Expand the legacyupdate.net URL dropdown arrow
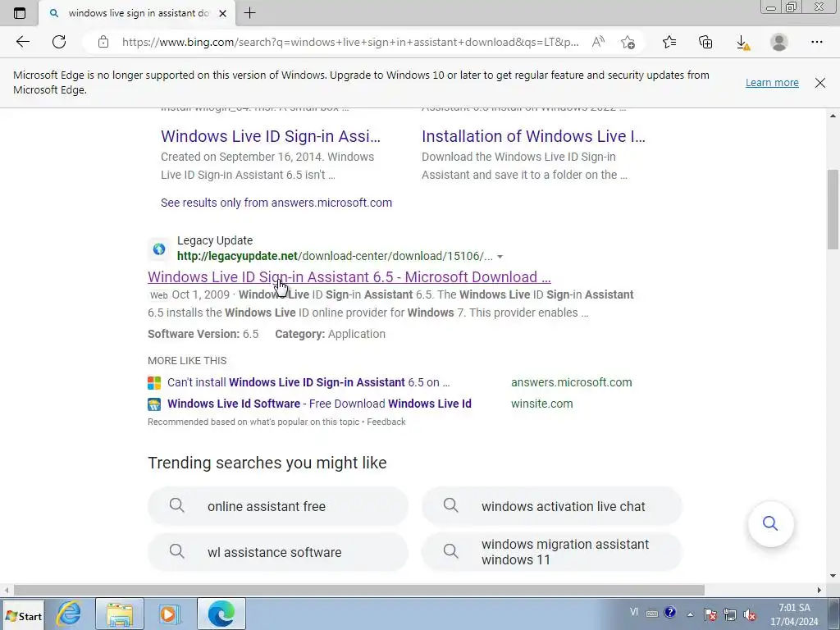840x630 pixels. pyautogui.click(x=500, y=257)
